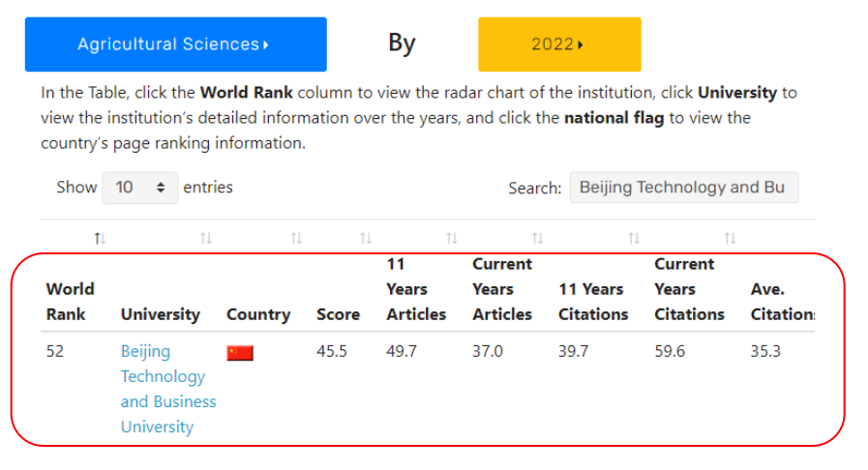Click sort arrows above 11 Years Citations
Viewport: 868px width, 470px height.
[634, 238]
